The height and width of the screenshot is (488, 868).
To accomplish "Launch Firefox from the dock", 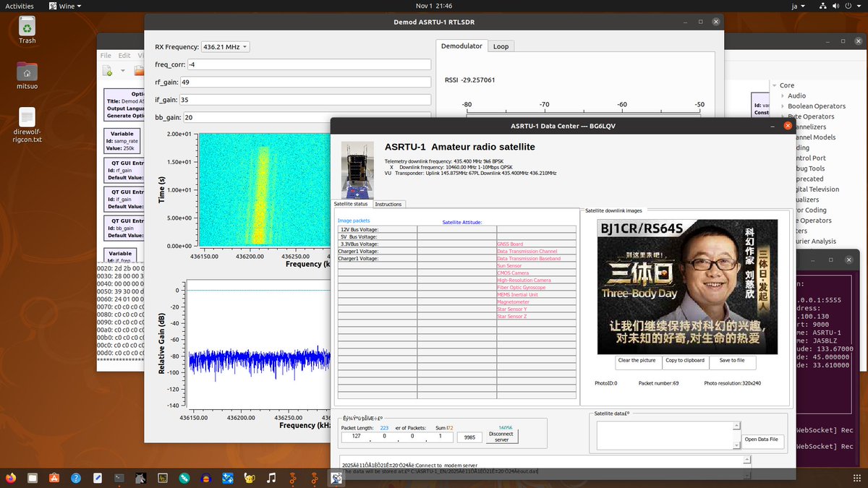I will (11, 478).
